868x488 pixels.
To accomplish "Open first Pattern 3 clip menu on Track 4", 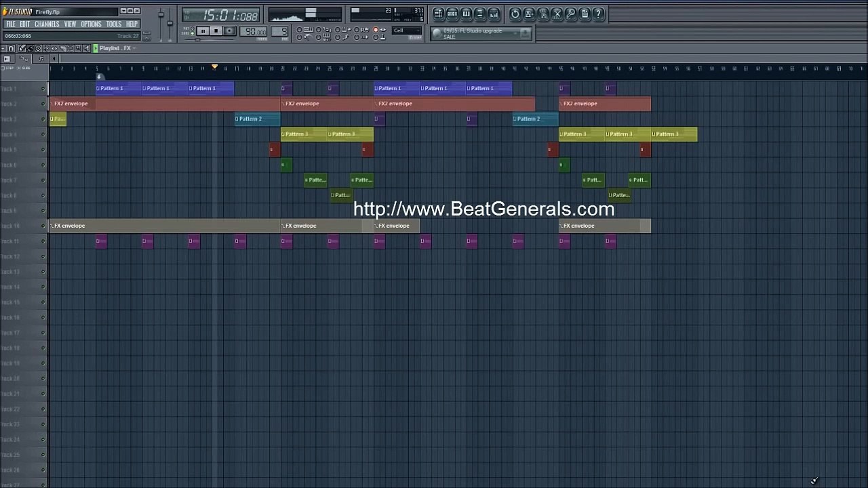I will [x=283, y=134].
